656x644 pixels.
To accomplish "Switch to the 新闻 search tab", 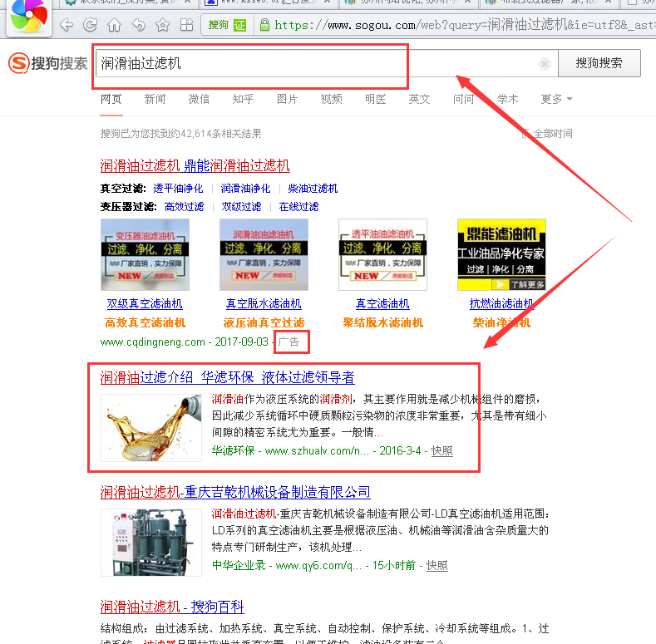I will pyautogui.click(x=155, y=99).
